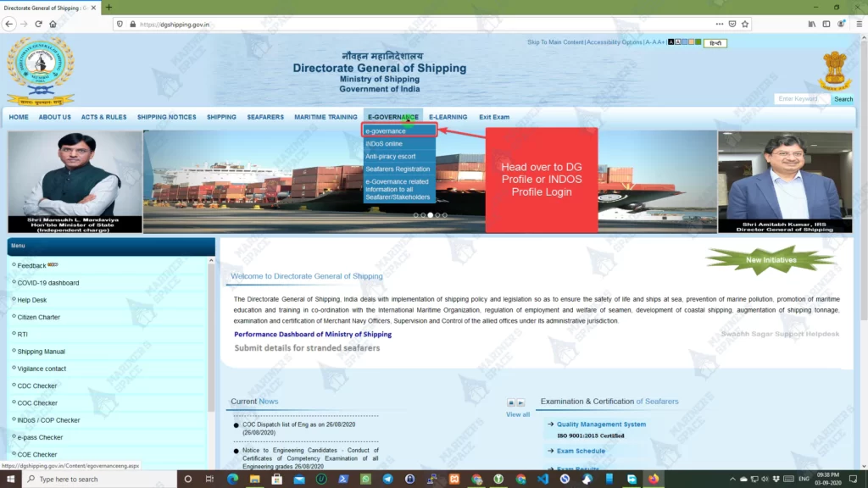The height and width of the screenshot is (488, 868).
Task: Open a new browser tab
Action: point(108,7)
